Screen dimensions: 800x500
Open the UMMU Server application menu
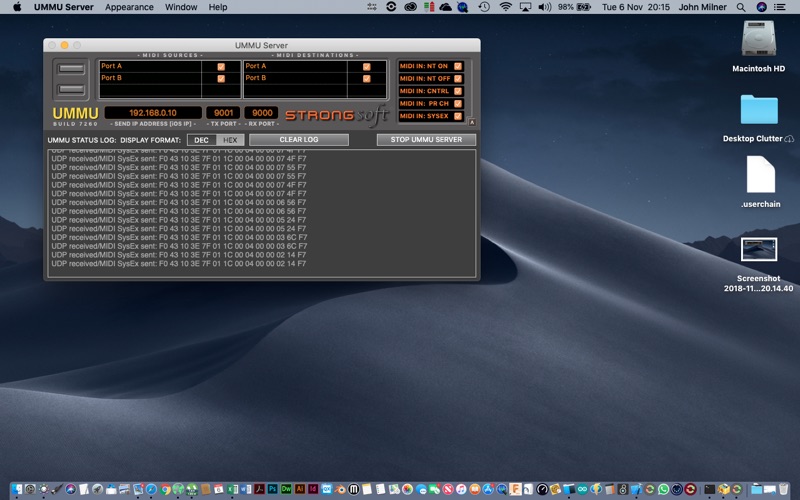click(x=64, y=7)
